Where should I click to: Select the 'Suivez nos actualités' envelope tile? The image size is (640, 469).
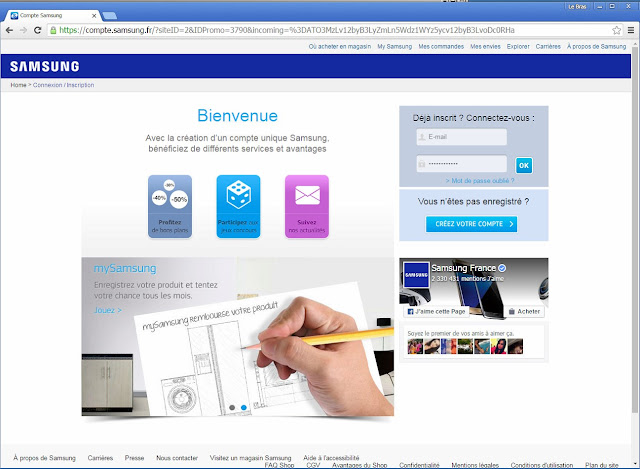click(x=307, y=206)
